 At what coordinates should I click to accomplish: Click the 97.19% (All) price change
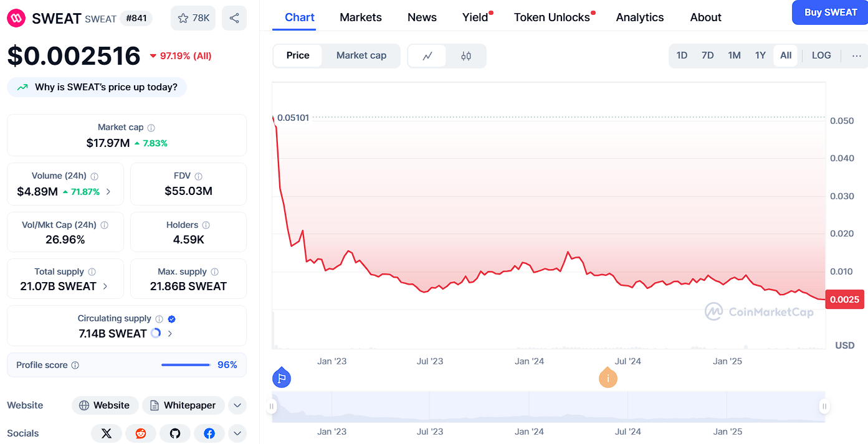coord(181,56)
